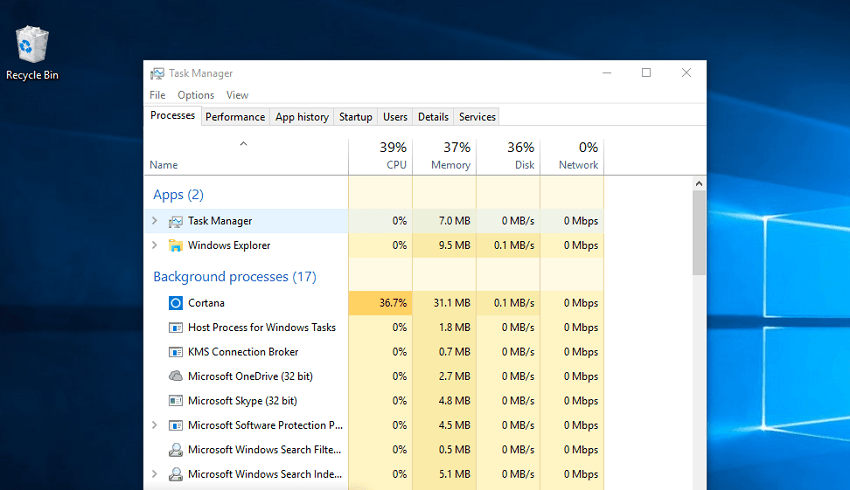Sort processes by CPU column
Screen dimensions: 850x490
pos(381,157)
